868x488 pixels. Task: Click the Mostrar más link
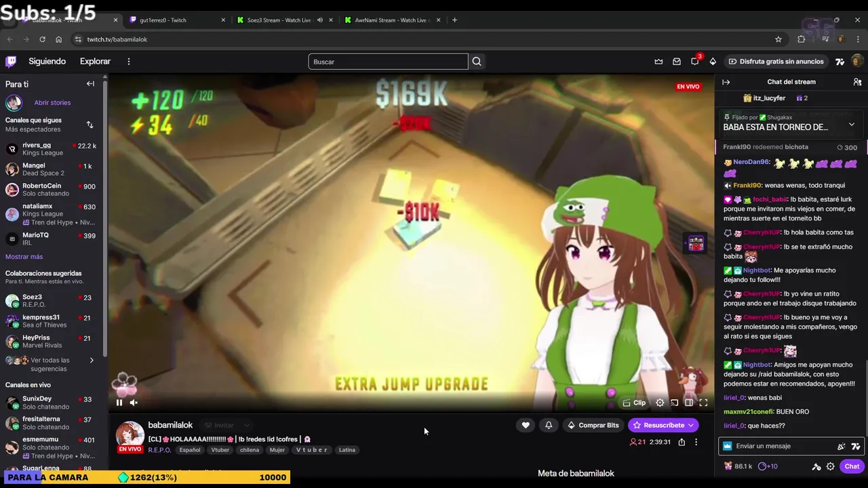pyautogui.click(x=24, y=257)
